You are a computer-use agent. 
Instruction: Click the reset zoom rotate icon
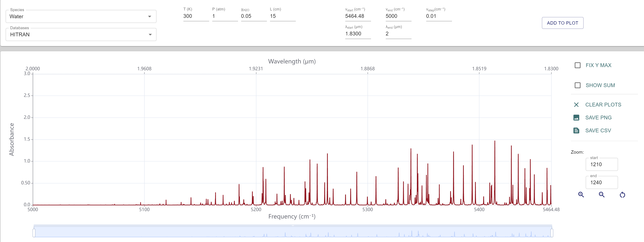coord(622,195)
